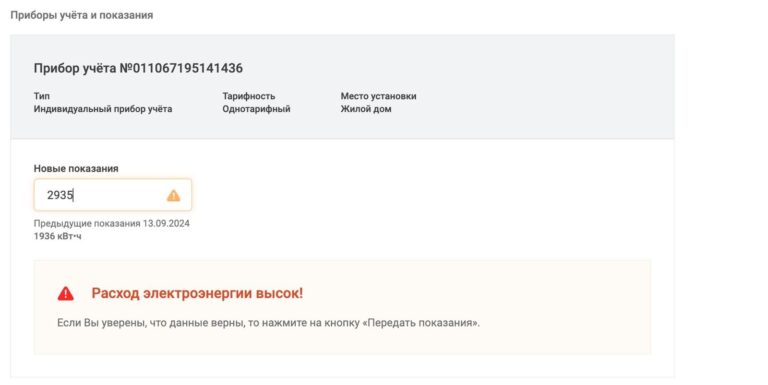The height and width of the screenshot is (385, 768).
Task: Click the Место установки label
Action: pos(379,96)
